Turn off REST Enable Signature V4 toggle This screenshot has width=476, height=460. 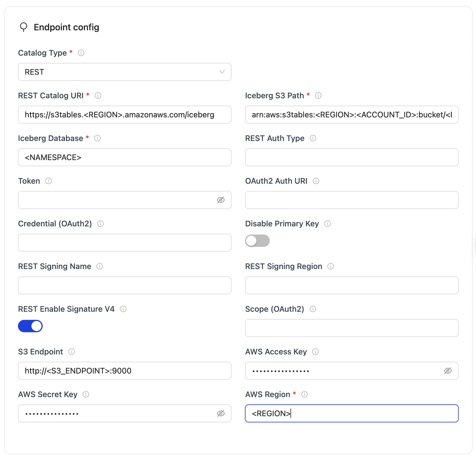pyautogui.click(x=30, y=326)
